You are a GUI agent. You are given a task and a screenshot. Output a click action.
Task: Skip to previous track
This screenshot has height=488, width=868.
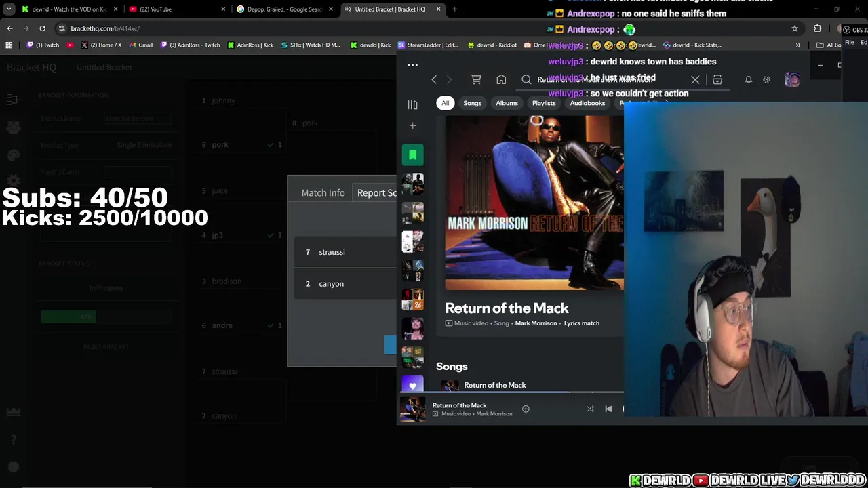[x=608, y=409]
